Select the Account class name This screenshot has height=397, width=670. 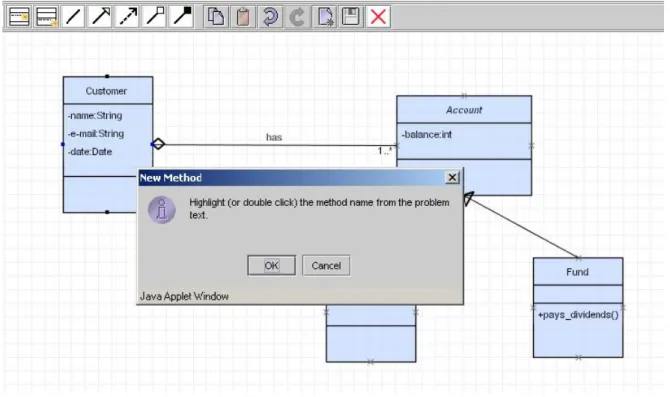pos(464,110)
